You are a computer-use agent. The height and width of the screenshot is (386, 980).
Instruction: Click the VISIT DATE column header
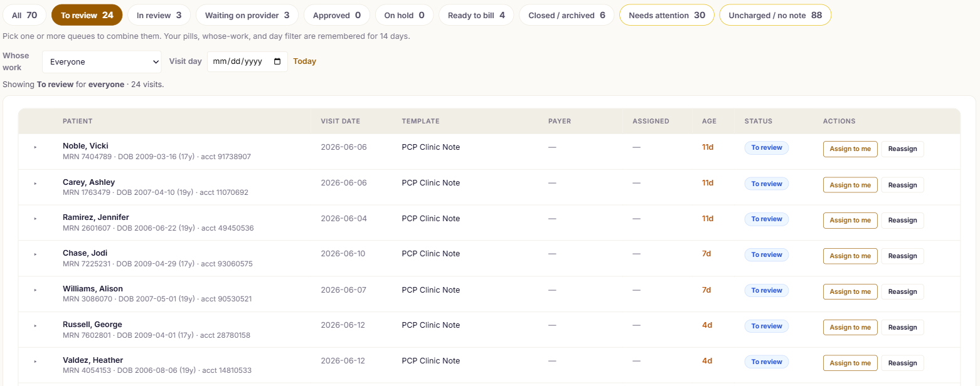(341, 121)
